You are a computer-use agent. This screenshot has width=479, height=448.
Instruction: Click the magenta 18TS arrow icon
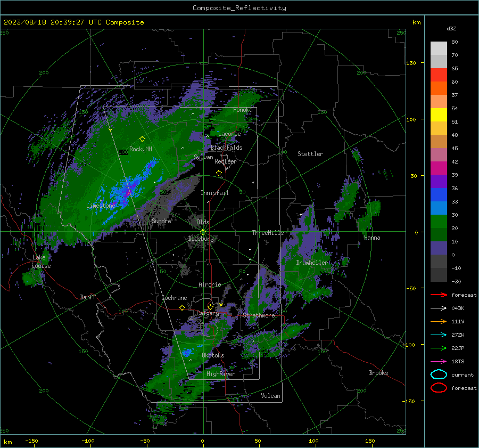439,362
